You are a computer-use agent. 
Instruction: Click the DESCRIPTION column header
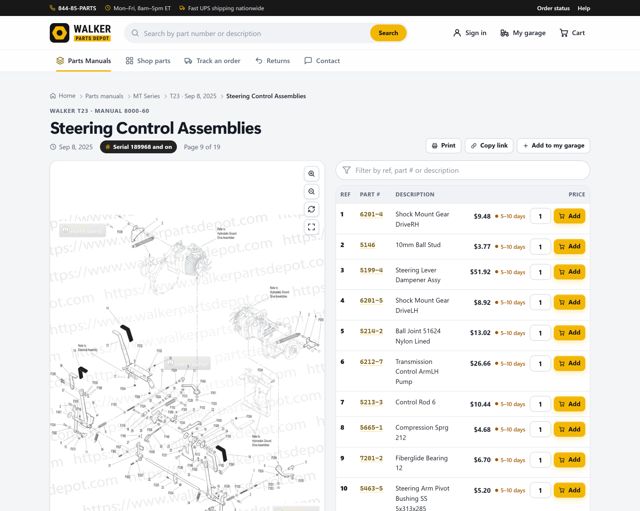[x=415, y=195]
